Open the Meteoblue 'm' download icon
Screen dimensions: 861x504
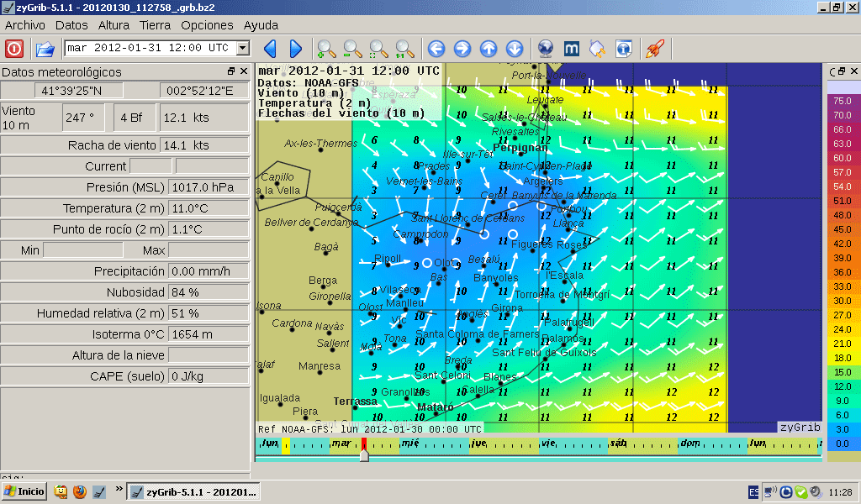(x=572, y=49)
